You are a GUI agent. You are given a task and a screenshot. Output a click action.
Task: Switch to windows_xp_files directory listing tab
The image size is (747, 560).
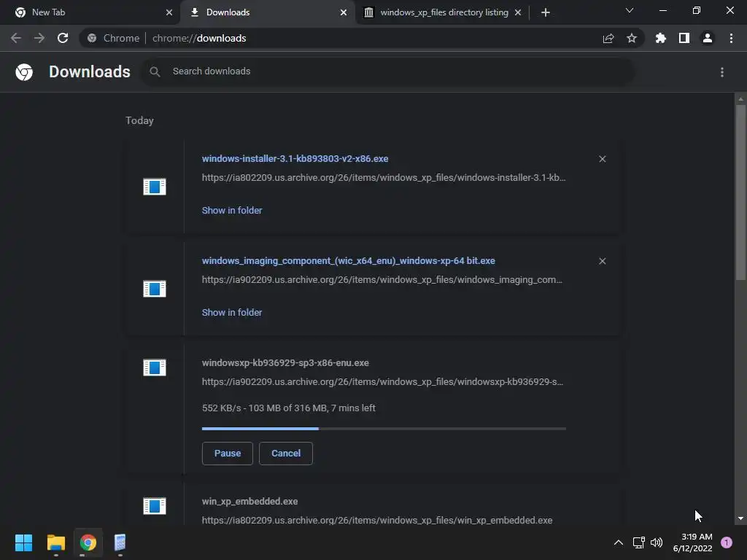[x=444, y=12]
